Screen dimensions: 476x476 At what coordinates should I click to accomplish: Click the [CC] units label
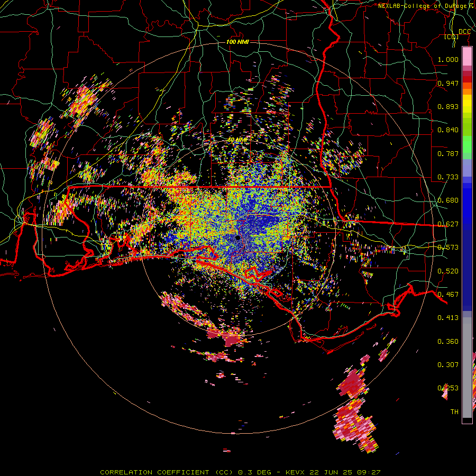(452, 37)
